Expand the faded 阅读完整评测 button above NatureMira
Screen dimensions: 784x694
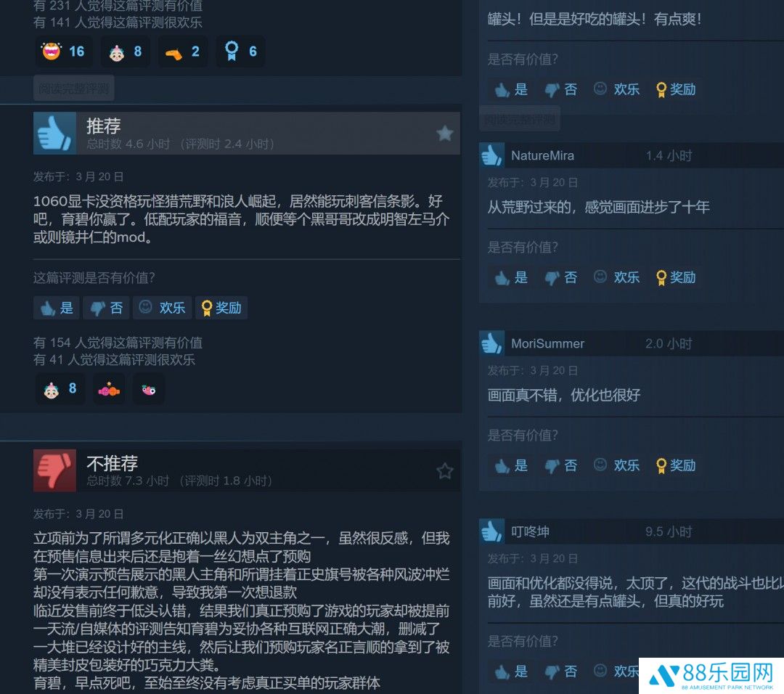(520, 120)
